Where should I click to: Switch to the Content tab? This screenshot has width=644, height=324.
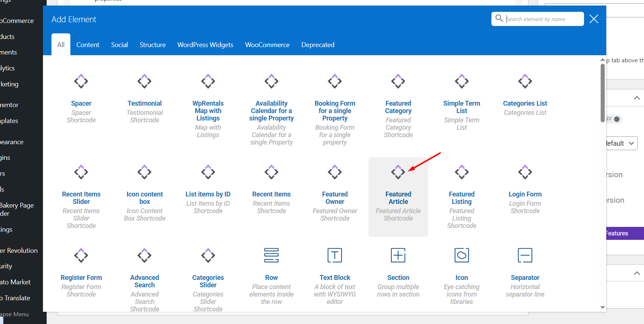click(88, 45)
